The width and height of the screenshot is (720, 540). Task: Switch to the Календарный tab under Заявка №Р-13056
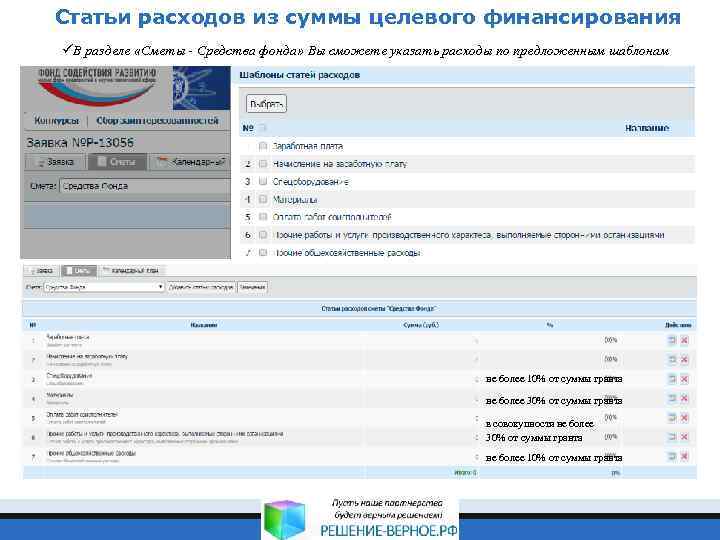point(191,162)
